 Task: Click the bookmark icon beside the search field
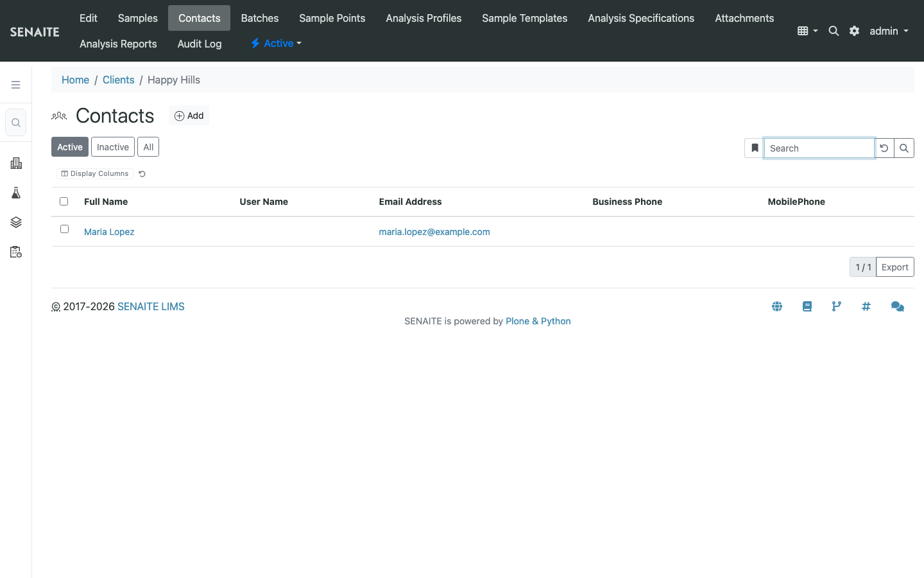tap(755, 148)
